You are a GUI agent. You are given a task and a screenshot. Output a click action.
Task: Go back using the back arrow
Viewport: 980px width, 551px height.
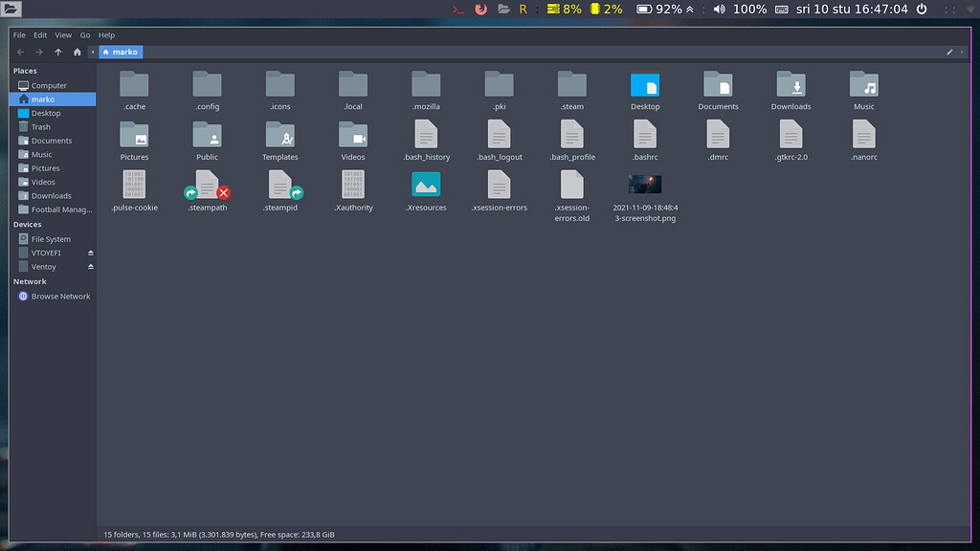click(19, 53)
